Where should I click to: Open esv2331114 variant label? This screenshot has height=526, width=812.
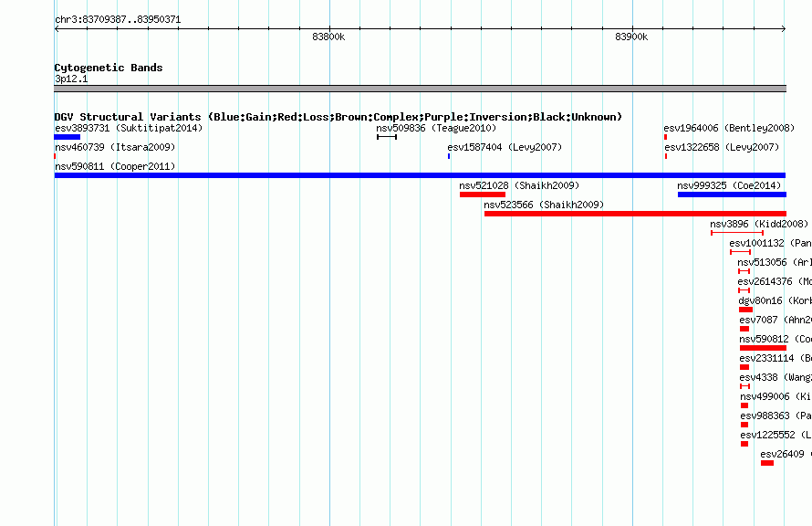pyautogui.click(x=776, y=358)
